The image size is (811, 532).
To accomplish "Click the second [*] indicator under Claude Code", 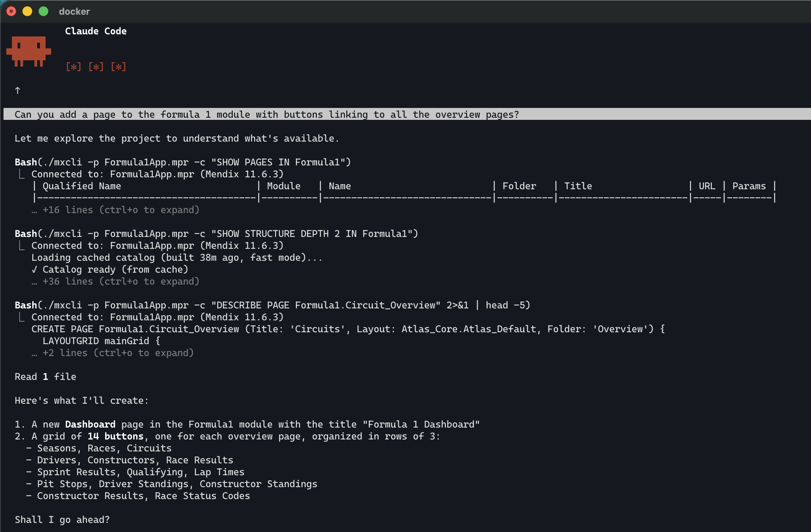I will pyautogui.click(x=96, y=67).
